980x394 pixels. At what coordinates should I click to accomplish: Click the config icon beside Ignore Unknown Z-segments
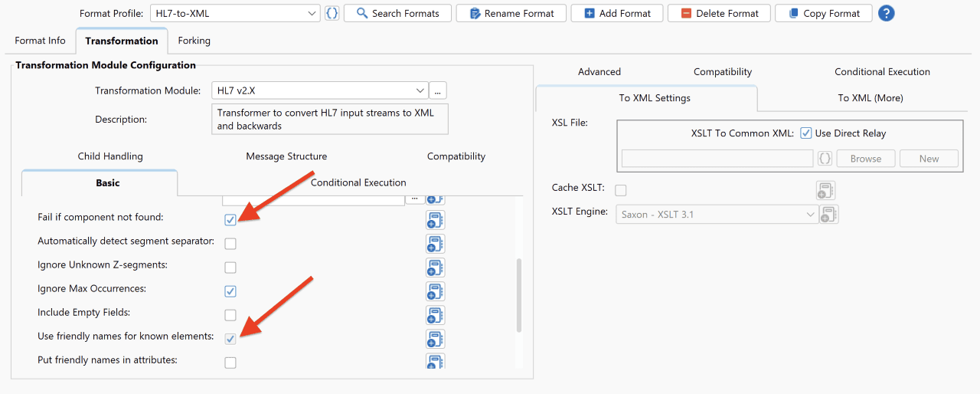tap(435, 268)
